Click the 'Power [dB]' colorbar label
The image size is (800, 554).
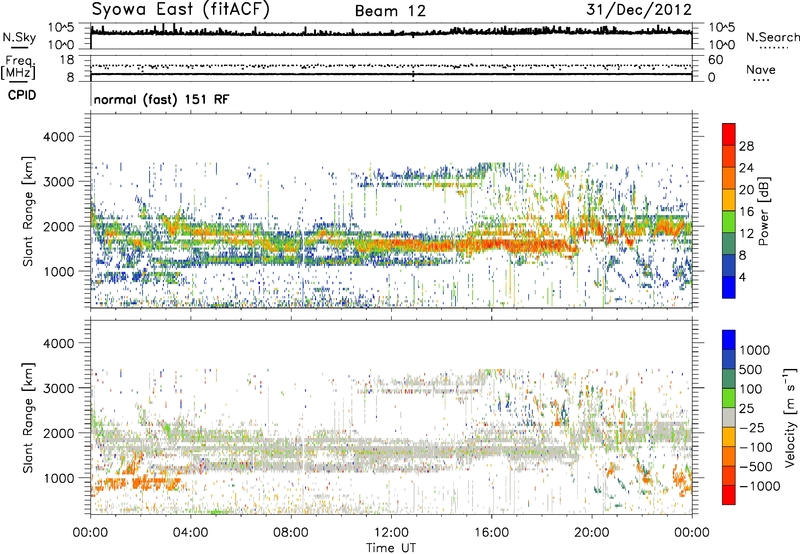pos(763,211)
